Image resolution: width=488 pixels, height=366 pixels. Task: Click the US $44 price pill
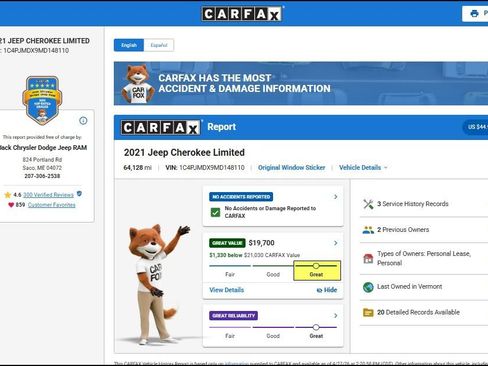[x=476, y=127]
